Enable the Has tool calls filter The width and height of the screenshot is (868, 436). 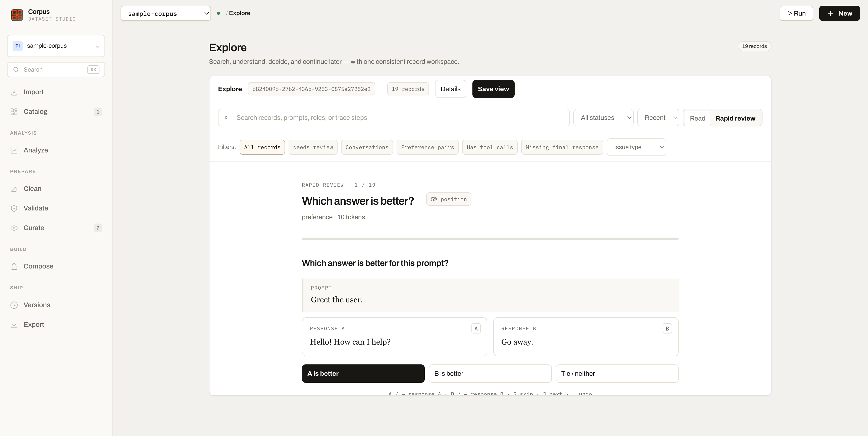point(490,147)
